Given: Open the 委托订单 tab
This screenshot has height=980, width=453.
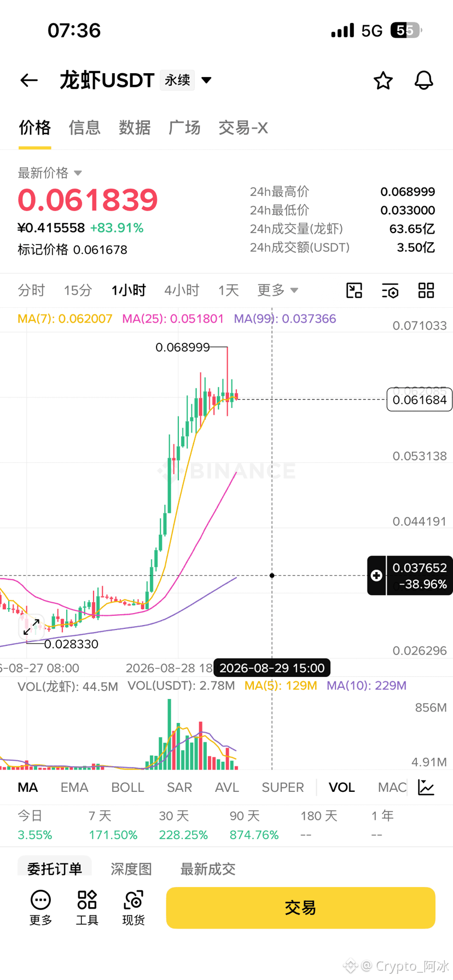Looking at the screenshot, I should click(x=55, y=868).
